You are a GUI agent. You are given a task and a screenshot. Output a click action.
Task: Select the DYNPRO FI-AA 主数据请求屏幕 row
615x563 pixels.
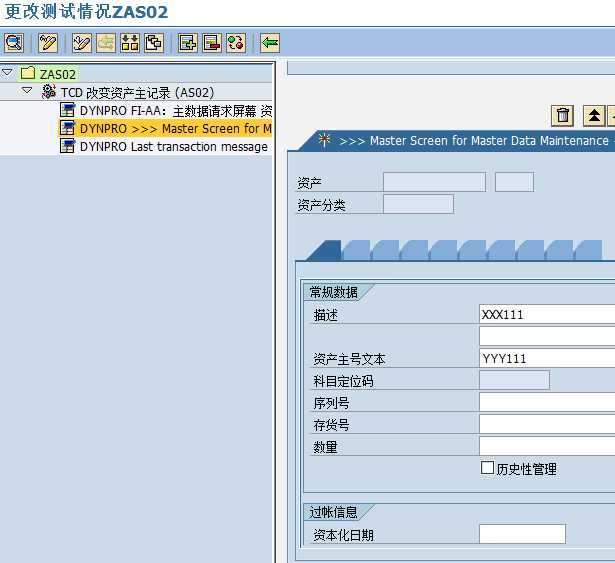(166, 111)
